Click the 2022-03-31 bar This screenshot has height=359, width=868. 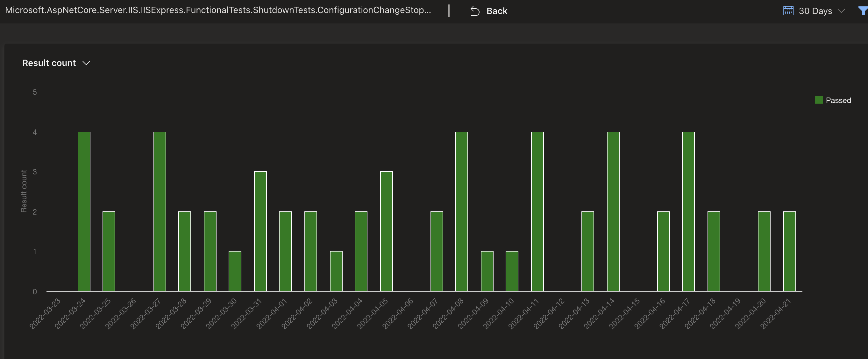[260, 231]
